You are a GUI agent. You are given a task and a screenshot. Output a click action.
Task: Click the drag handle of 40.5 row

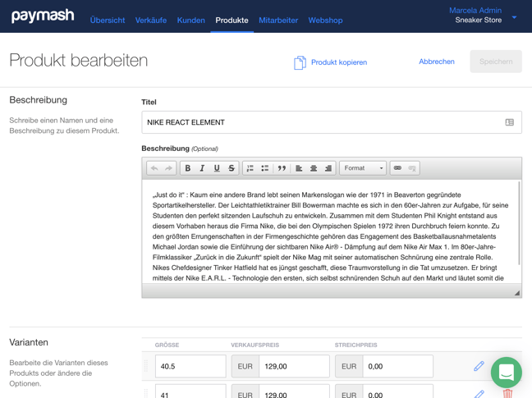146,366
